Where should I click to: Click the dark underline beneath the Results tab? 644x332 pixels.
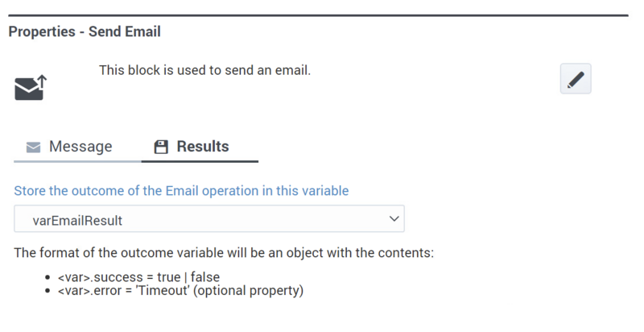200,161
